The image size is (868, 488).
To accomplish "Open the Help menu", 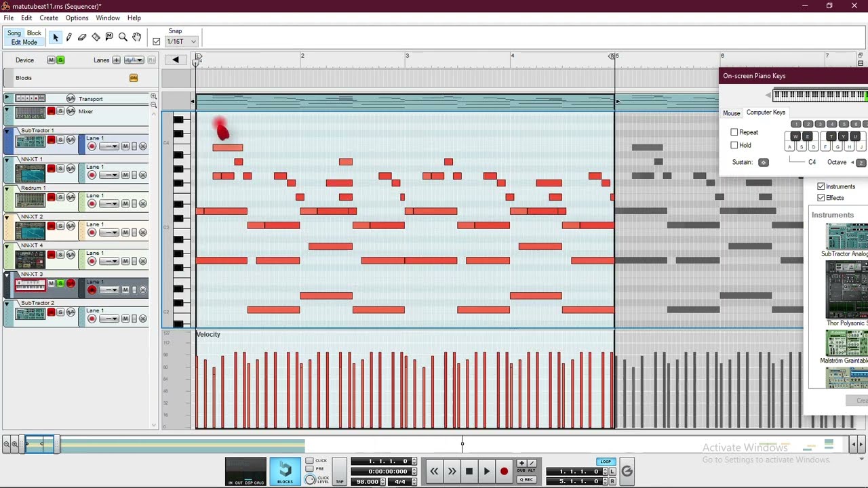I will pos(134,18).
